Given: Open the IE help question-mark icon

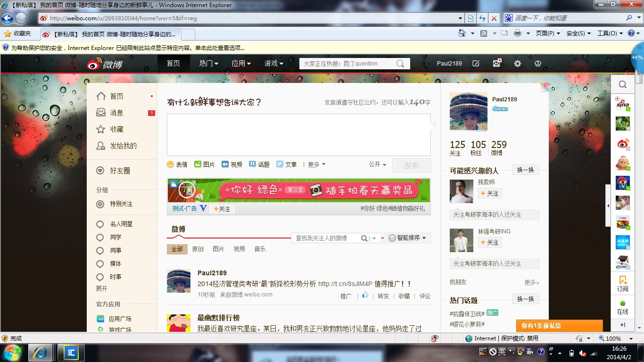Looking at the screenshot, I should tap(631, 33).
